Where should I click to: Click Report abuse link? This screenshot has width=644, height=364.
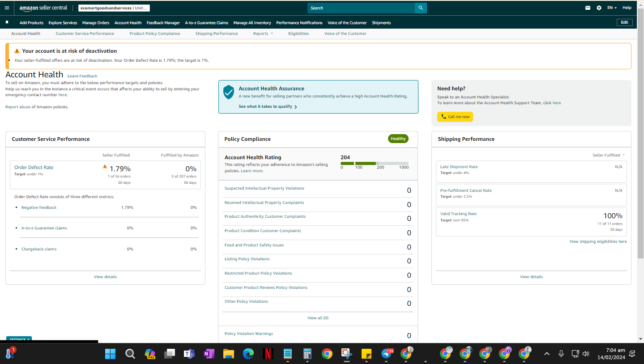tap(18, 107)
